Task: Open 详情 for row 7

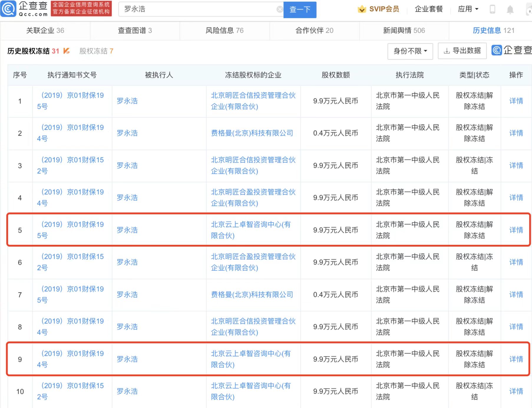Action: [x=516, y=295]
